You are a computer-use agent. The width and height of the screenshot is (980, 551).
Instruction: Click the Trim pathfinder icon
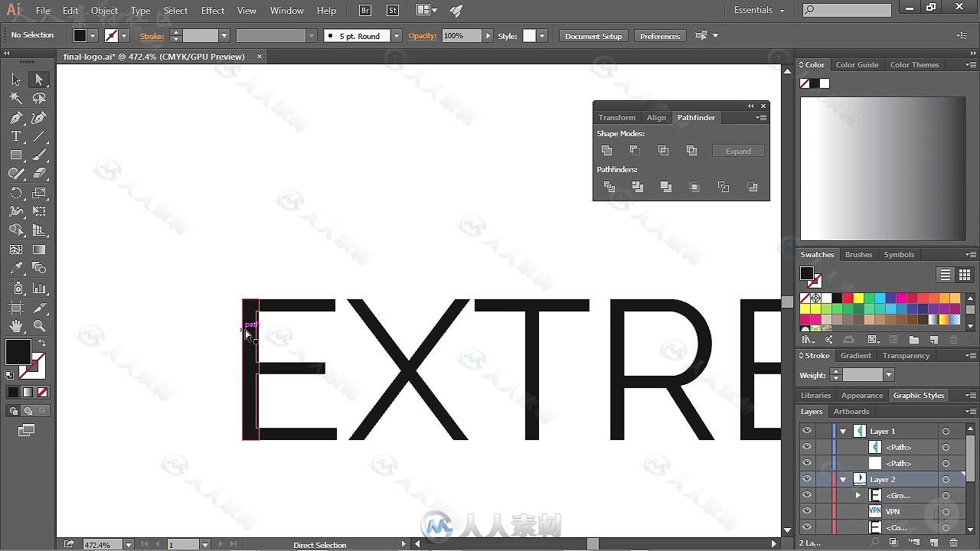638,187
